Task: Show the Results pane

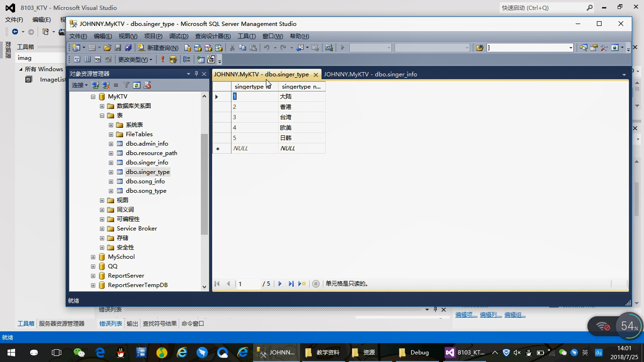Action: (108, 59)
